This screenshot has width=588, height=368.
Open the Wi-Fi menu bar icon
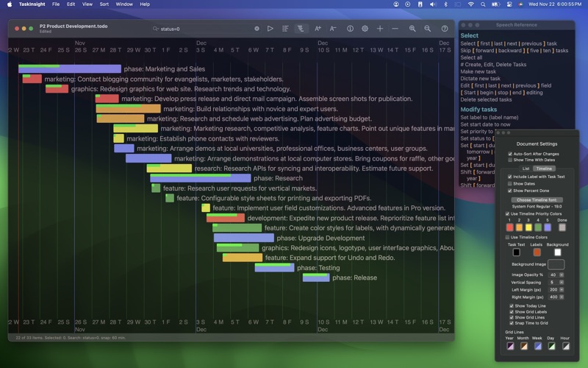470,4
